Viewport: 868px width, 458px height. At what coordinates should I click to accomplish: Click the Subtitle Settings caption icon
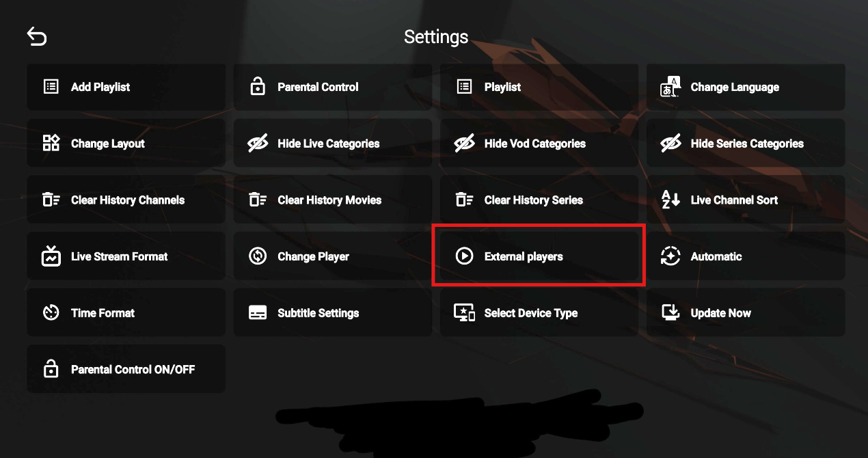[x=258, y=313]
